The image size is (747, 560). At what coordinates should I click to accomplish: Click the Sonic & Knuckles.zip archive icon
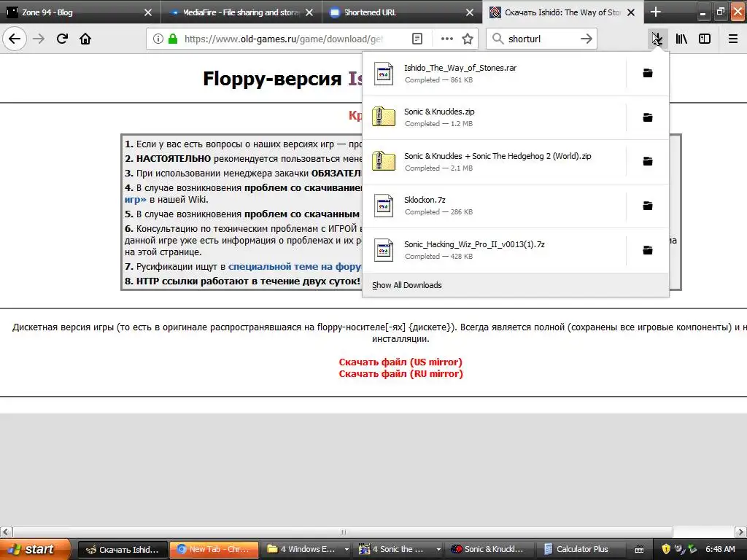[x=384, y=117]
